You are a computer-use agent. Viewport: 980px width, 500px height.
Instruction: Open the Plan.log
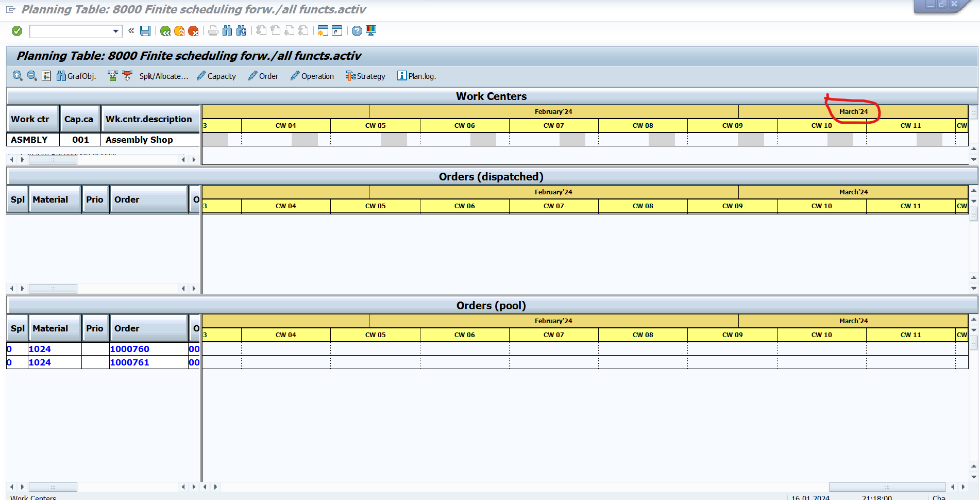[416, 76]
